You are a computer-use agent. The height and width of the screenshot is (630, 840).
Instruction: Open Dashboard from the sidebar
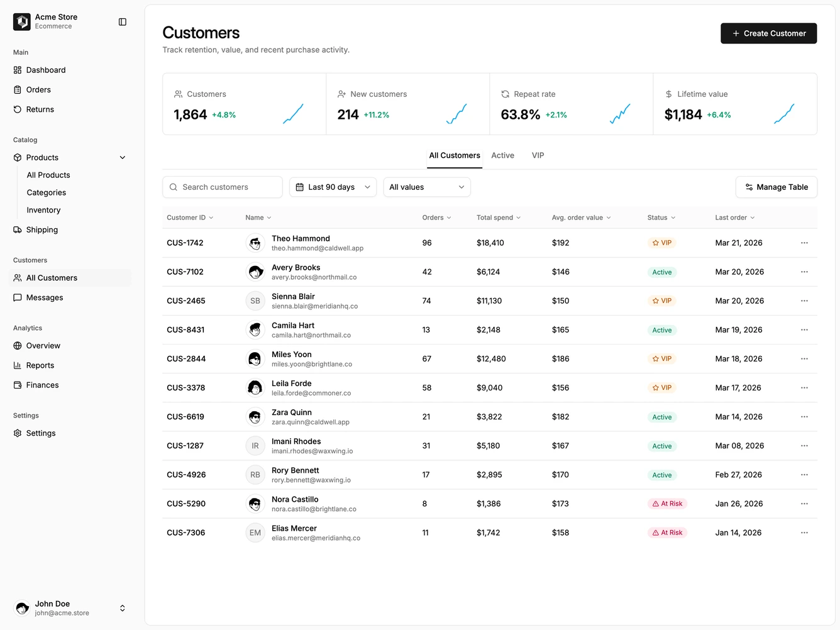tap(70, 70)
